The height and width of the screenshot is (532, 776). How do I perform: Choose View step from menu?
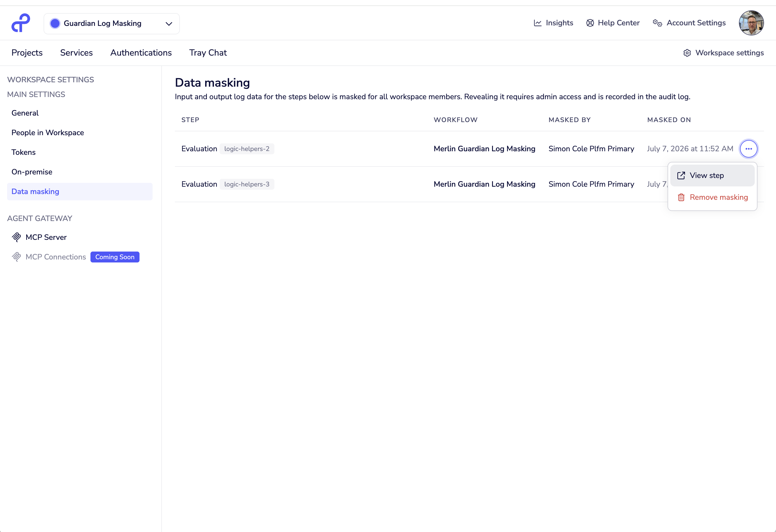712,175
